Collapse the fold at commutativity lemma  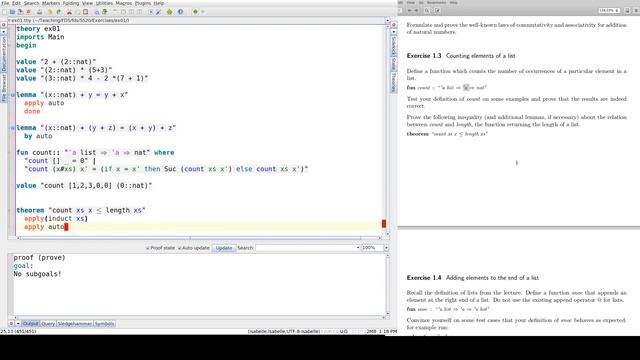pos(12,95)
